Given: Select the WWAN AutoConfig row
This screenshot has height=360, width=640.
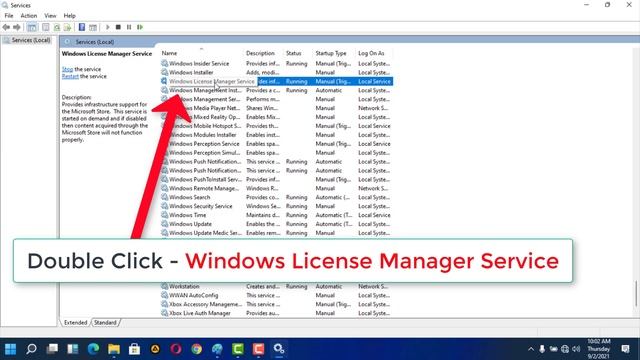Looking at the screenshot, I should 276,296.
